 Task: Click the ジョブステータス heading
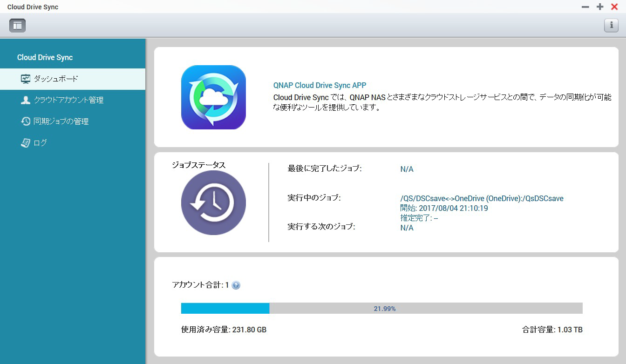pos(199,165)
